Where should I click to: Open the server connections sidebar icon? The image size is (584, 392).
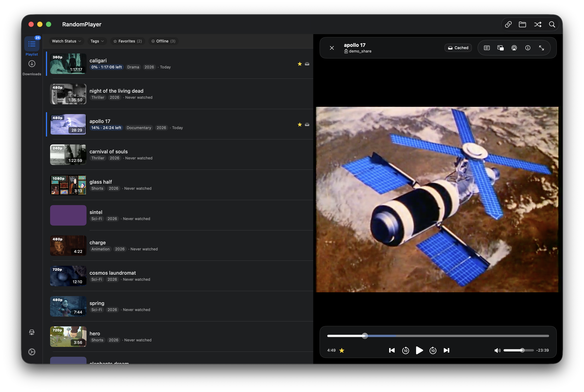[32, 332]
